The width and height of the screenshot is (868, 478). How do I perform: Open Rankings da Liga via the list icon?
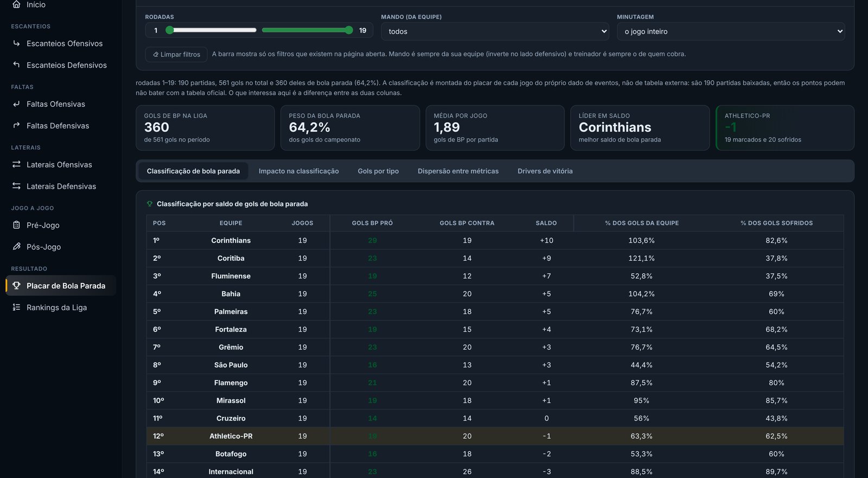16,307
